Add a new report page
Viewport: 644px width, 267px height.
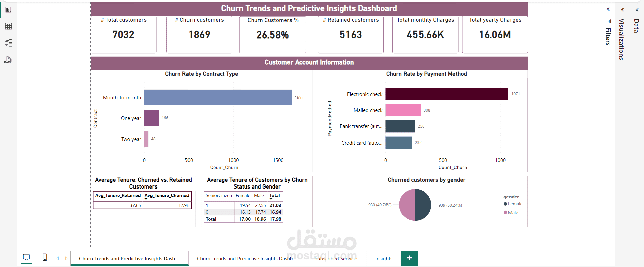click(409, 258)
